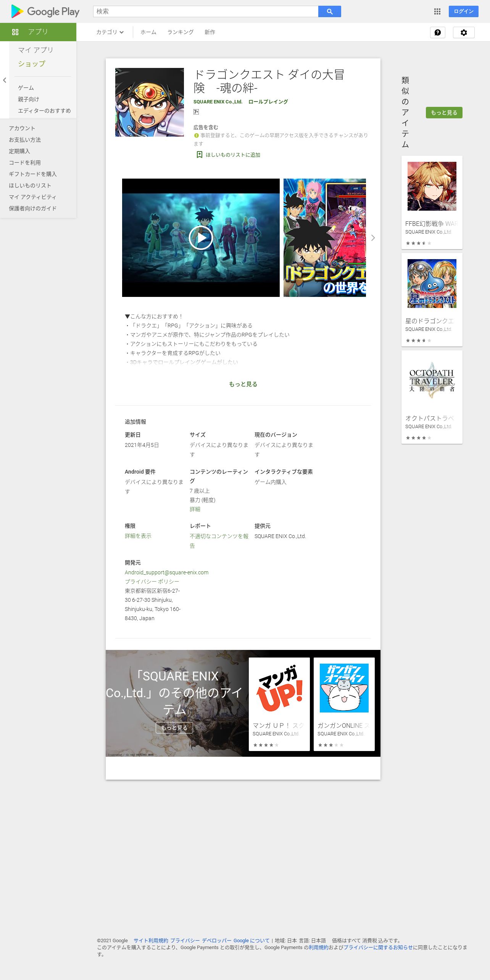490x980 pixels.
Task: Open 星のドラゴンクエスト app card
Action: coord(432,300)
